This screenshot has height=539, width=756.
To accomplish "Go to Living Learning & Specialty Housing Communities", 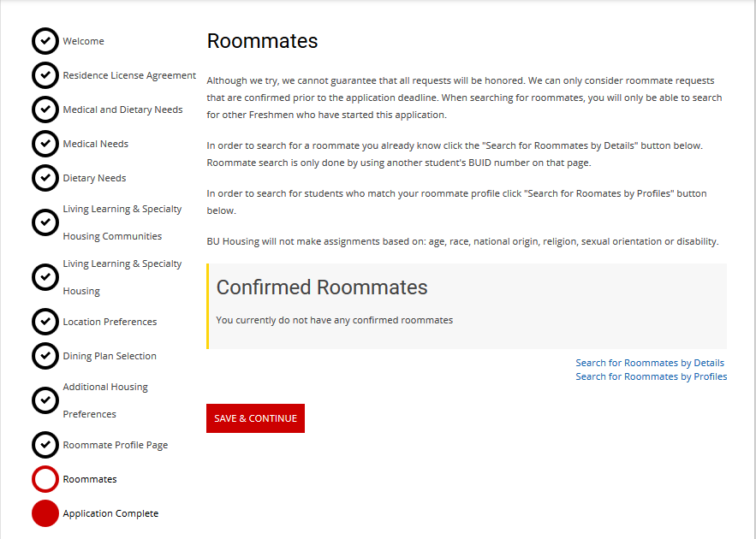I will click(122, 222).
